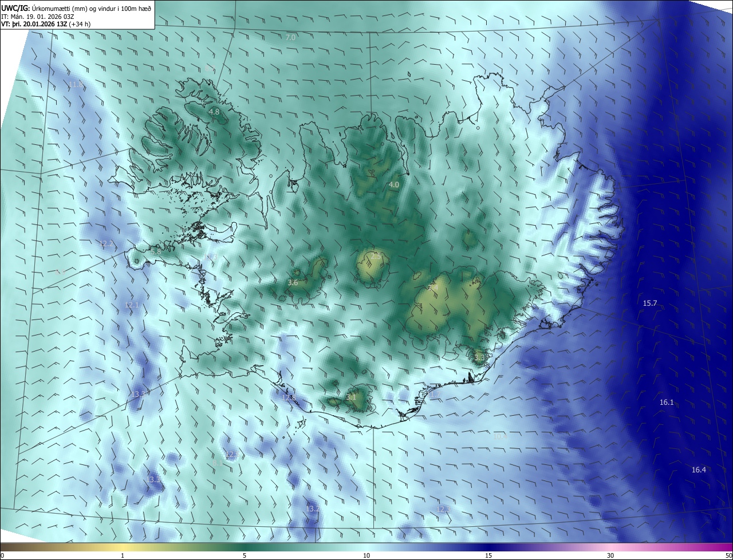Click the 3.3 value label in southeast Iceland
733x560 pixels.
(x=479, y=357)
